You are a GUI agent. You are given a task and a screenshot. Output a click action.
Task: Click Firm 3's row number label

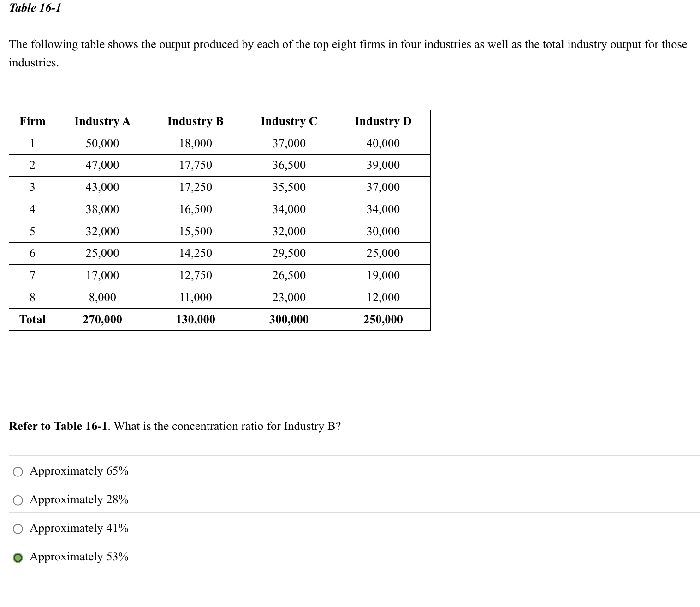32,187
